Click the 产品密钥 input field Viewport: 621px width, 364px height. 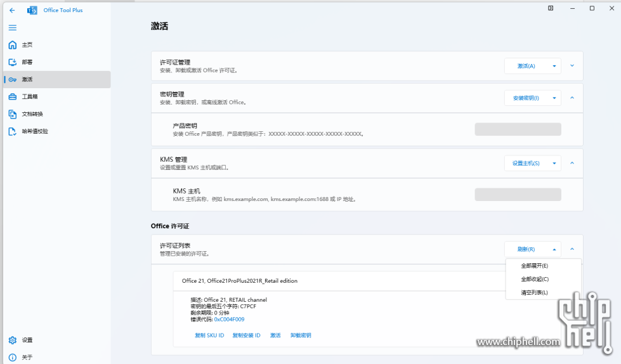click(x=518, y=129)
